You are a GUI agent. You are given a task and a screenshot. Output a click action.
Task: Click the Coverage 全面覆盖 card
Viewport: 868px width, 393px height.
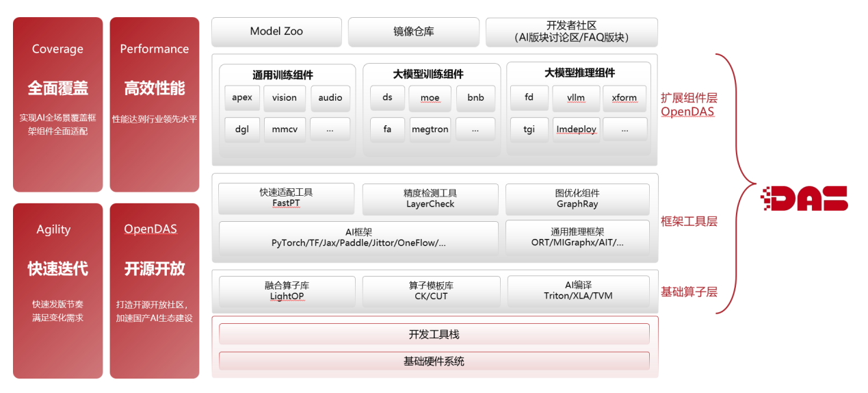(x=57, y=105)
